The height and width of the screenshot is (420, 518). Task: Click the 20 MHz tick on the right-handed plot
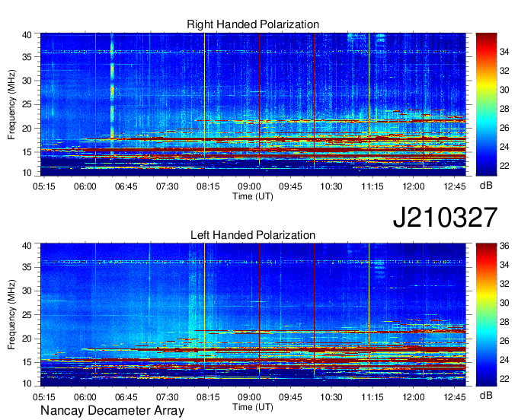point(27,129)
